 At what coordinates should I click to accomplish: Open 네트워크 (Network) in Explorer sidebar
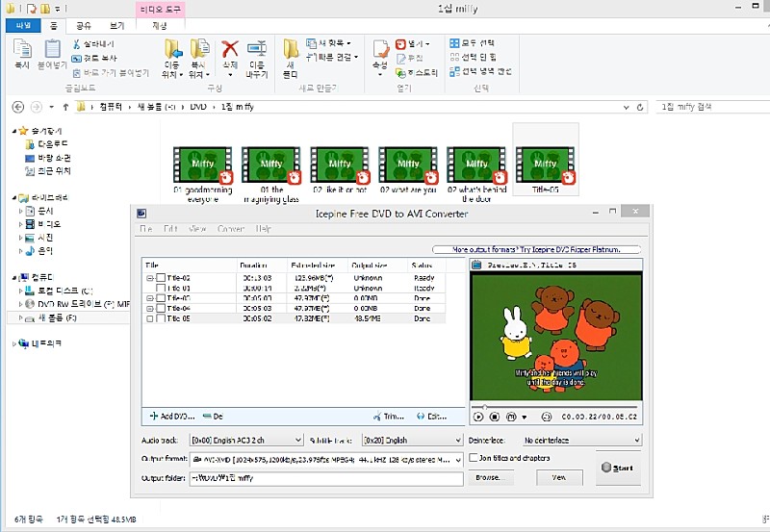[x=39, y=343]
